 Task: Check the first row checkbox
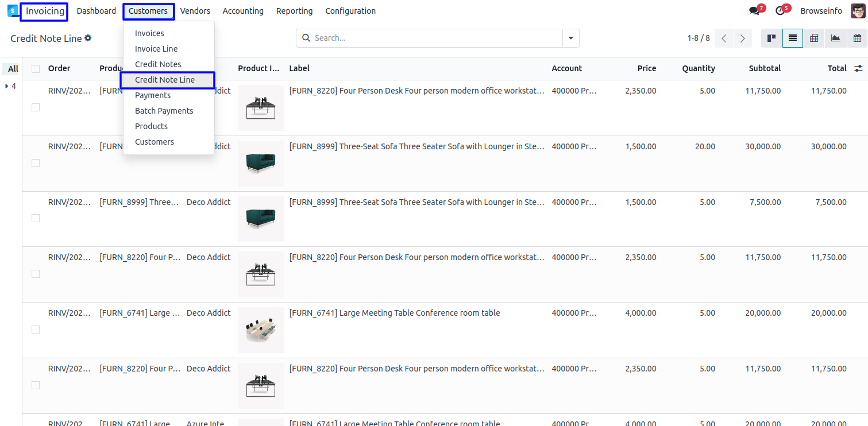[x=36, y=107]
